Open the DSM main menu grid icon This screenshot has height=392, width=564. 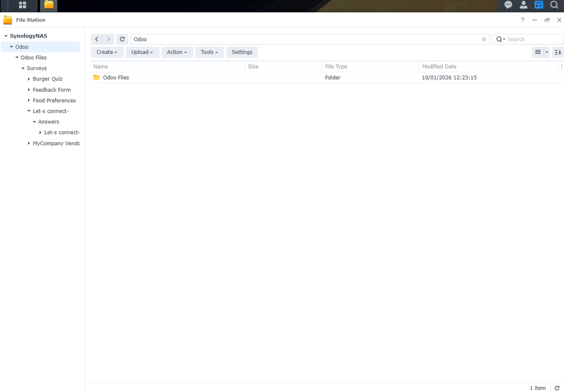22,5
